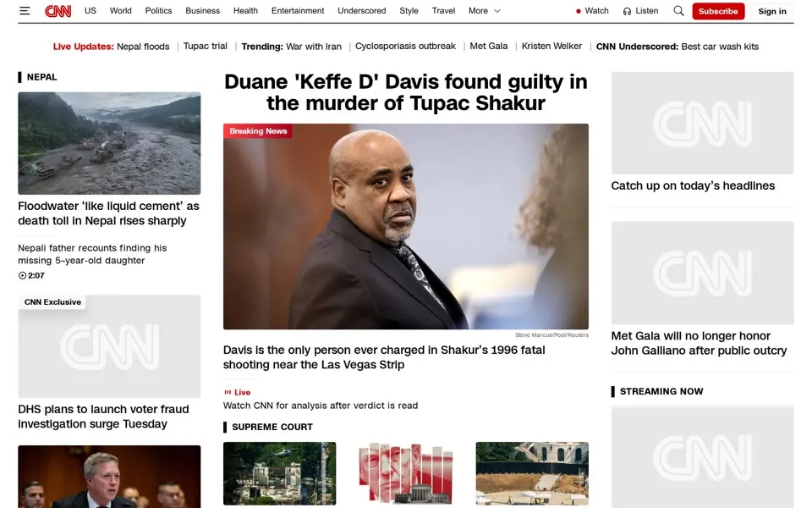Open the Keffe D Davis courtroom photo
This screenshot has width=812, height=508.
pyautogui.click(x=406, y=227)
